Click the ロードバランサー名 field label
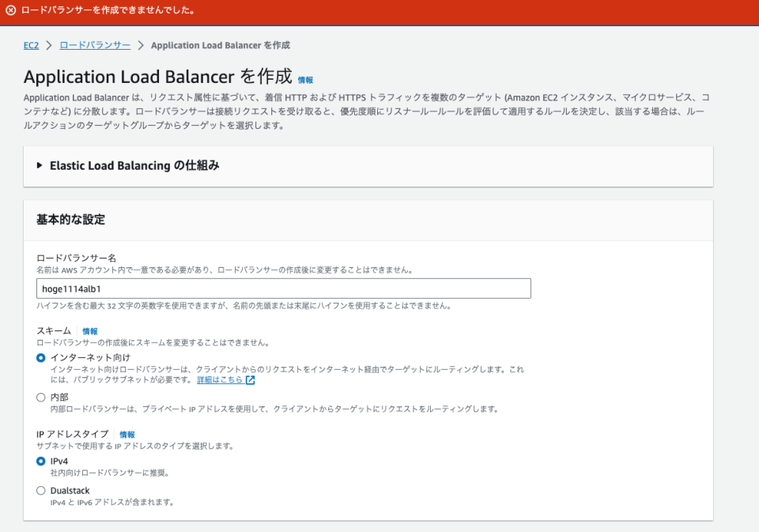Viewport: 759px width, 532px height. point(77,258)
